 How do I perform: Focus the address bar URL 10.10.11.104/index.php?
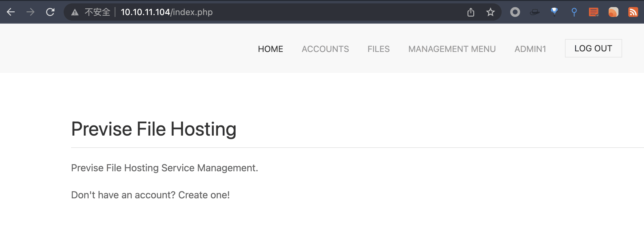[x=167, y=12]
